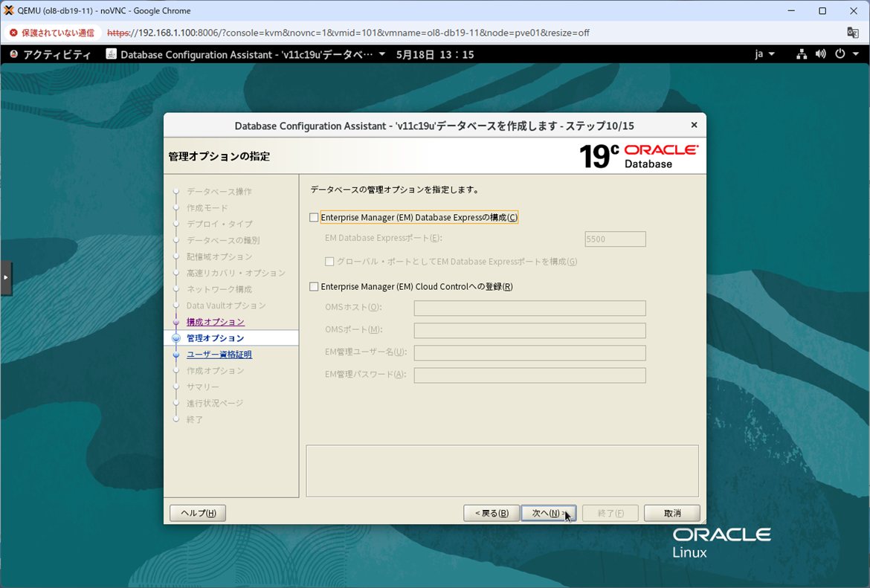Click the Java app icon in top bar
Screen dimensions: 870x588
pyautogui.click(x=111, y=54)
